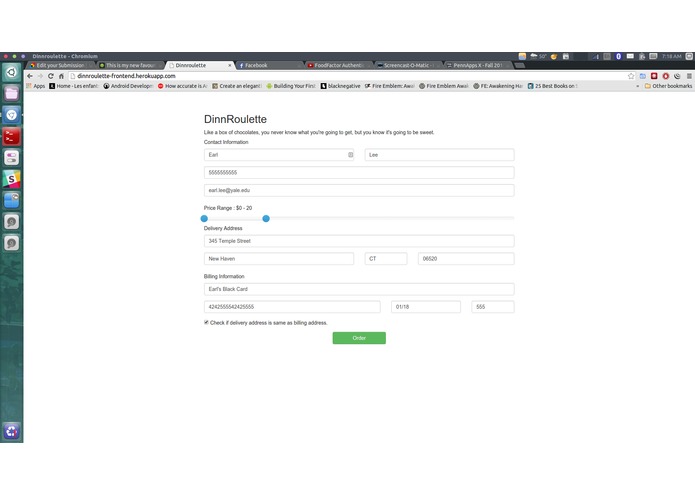Viewport: 695px width, 494px height.
Task: Switch to PennApps X - Fall tab
Action: pos(478,66)
